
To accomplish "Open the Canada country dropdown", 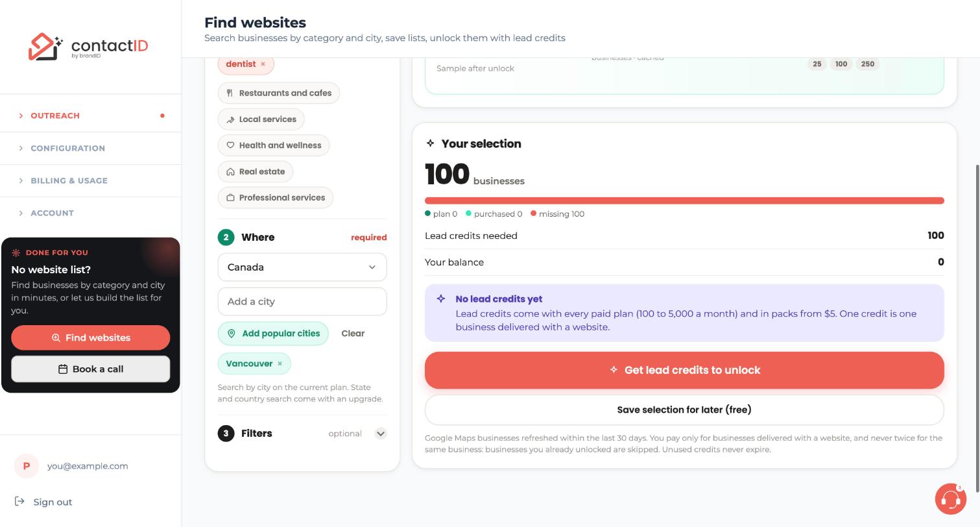I will 302,267.
